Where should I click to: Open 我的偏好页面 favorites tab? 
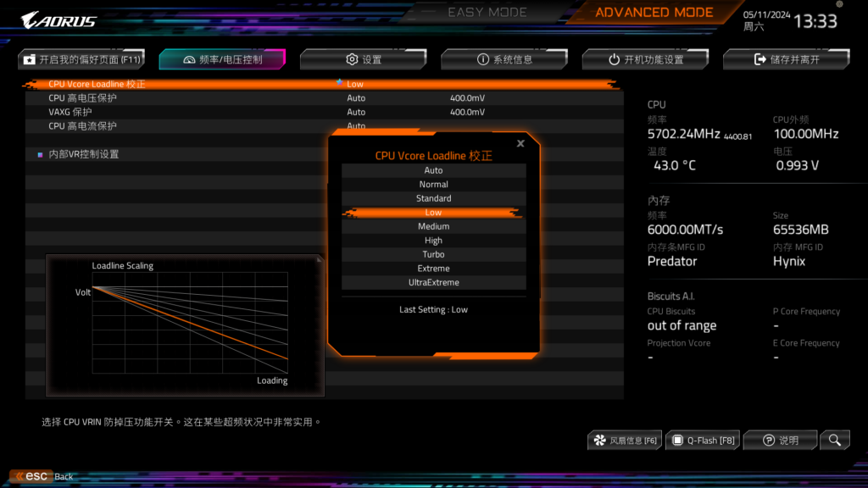point(81,59)
